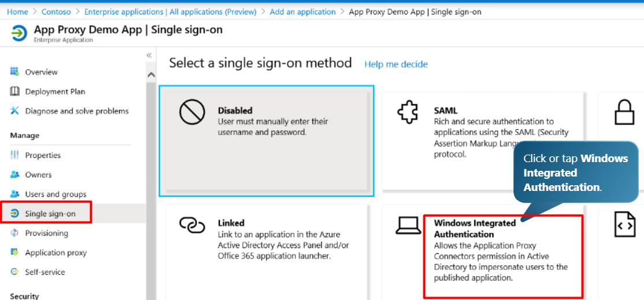Click the Self-service icon in the sidebar
Viewport: 644px width, 300px height.
15,272
